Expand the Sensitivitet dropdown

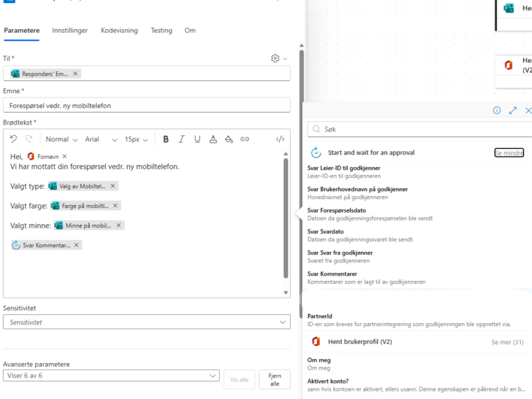pos(283,322)
